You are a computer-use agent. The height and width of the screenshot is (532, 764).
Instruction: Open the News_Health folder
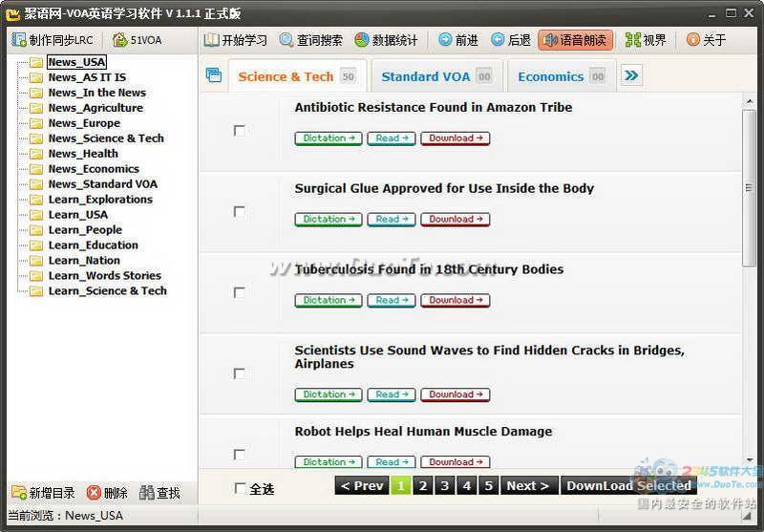(x=83, y=154)
